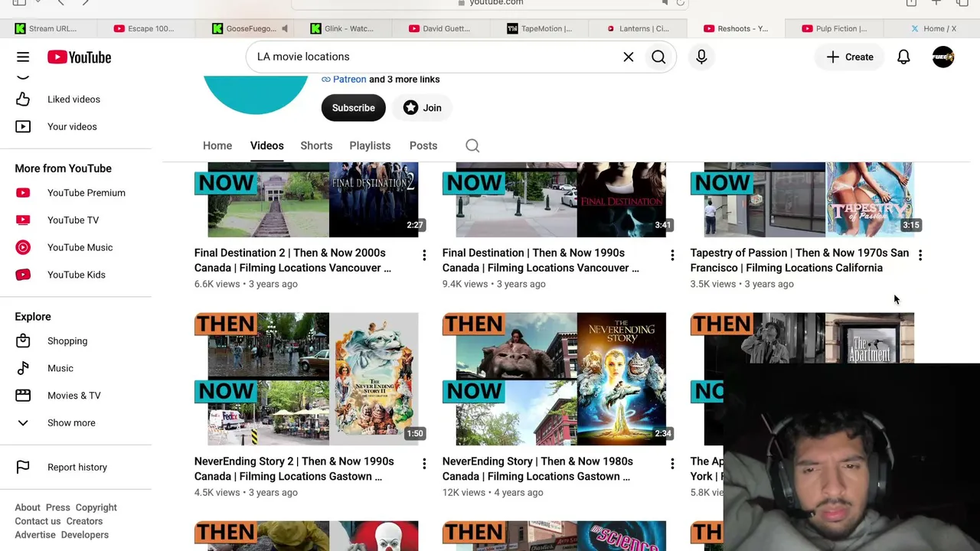Open the Creators footer link
This screenshot has height=551, width=980.
pyautogui.click(x=84, y=521)
